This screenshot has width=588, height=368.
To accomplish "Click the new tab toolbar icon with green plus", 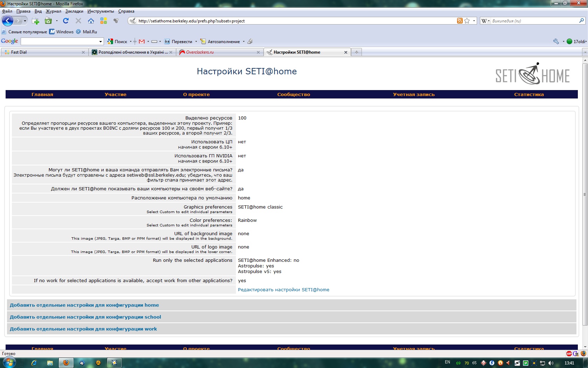I will [36, 21].
